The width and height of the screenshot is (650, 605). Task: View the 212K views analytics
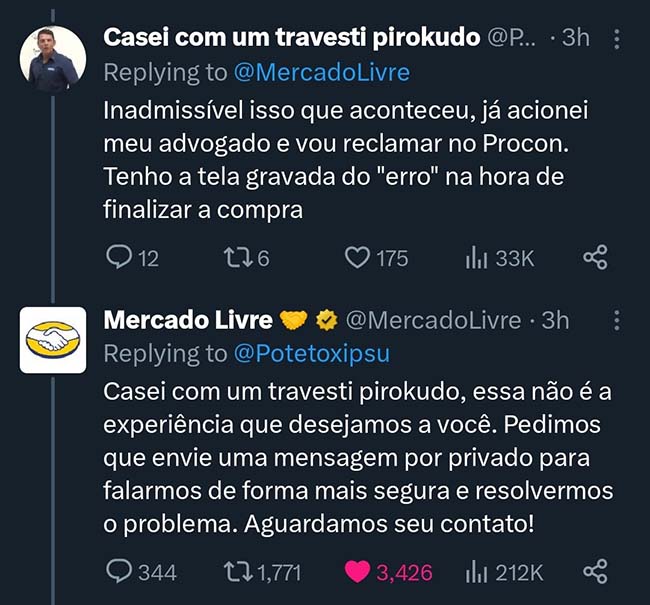475,572
